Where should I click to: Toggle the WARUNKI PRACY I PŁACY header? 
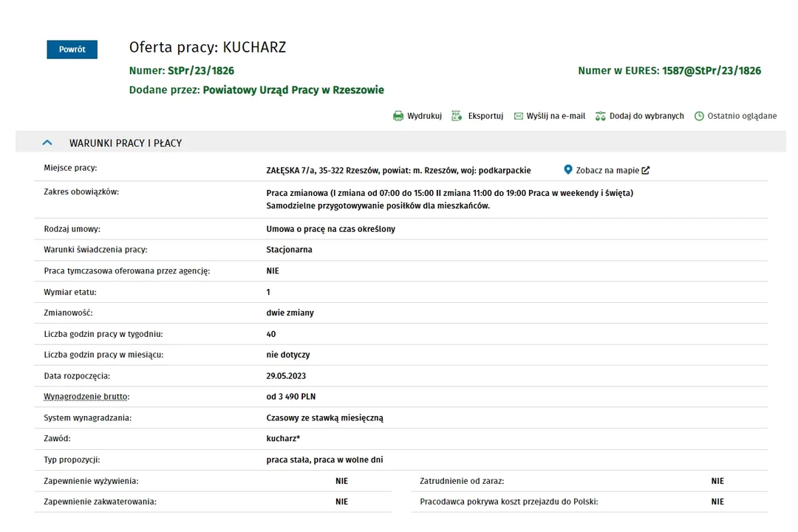coord(126,143)
